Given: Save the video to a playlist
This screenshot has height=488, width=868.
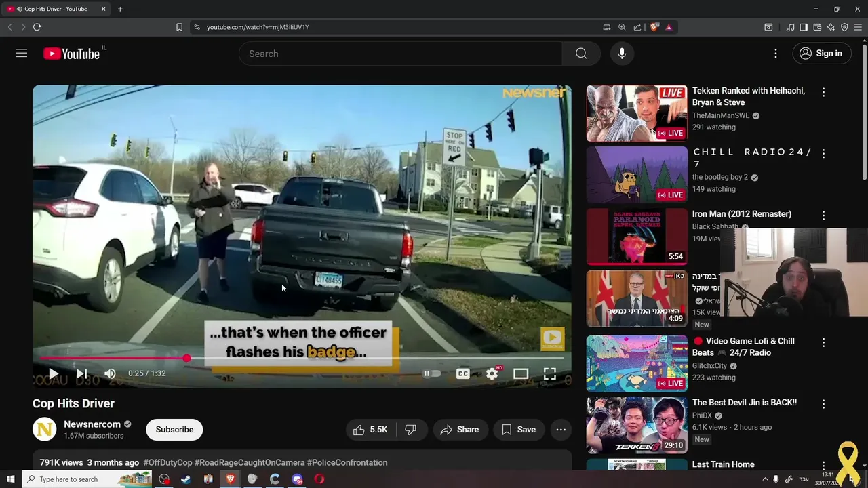Looking at the screenshot, I should coord(519,430).
